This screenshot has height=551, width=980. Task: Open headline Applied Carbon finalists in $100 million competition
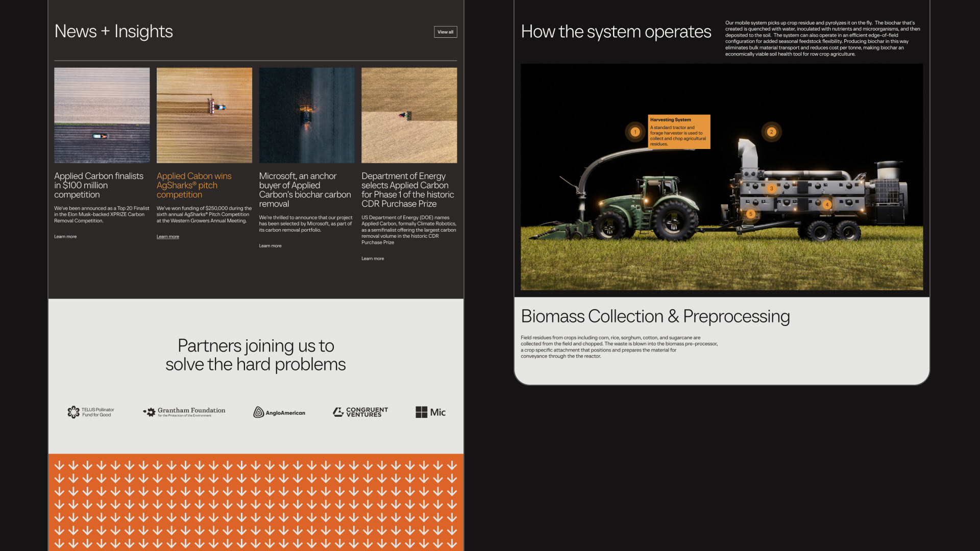(99, 185)
